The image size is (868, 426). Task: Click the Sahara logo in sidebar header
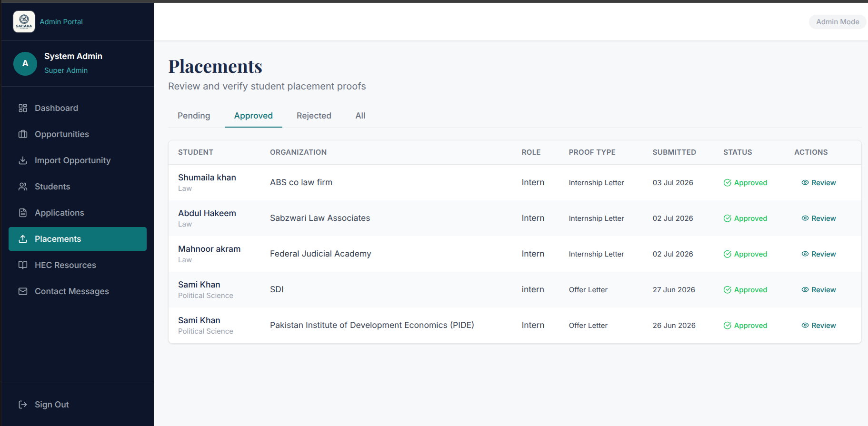click(24, 21)
